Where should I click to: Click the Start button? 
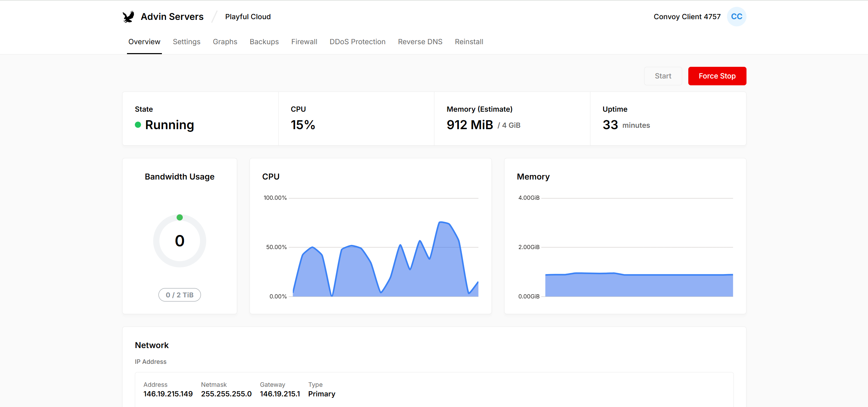point(663,76)
